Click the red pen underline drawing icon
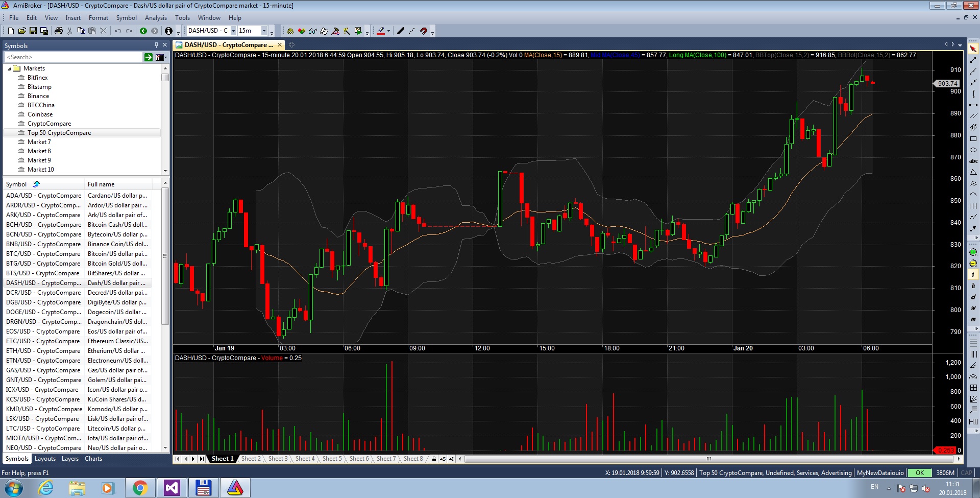 coord(381,31)
